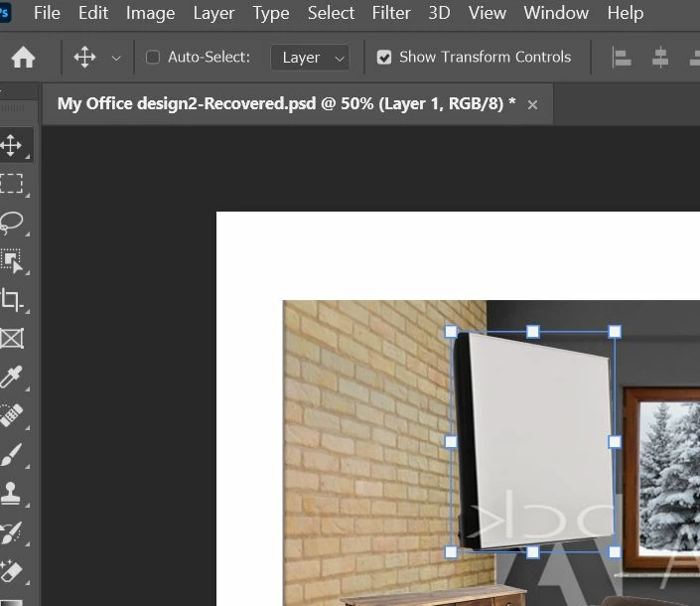Viewport: 700px width, 606px height.
Task: Open the View menu
Action: (488, 13)
